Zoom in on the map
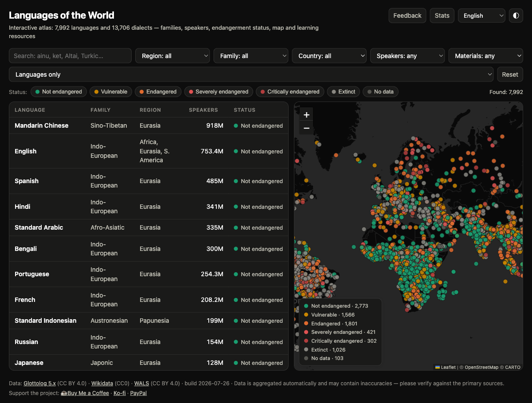This screenshot has height=403, width=532. coord(306,115)
